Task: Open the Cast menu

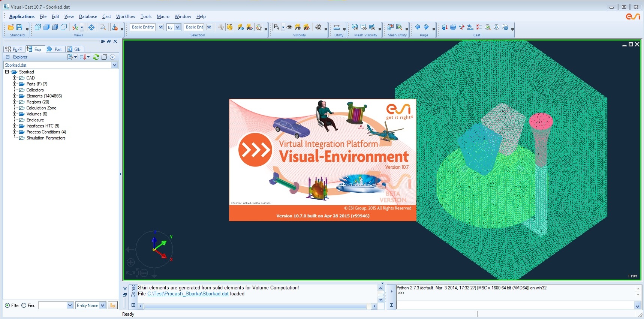Action: coord(106,16)
